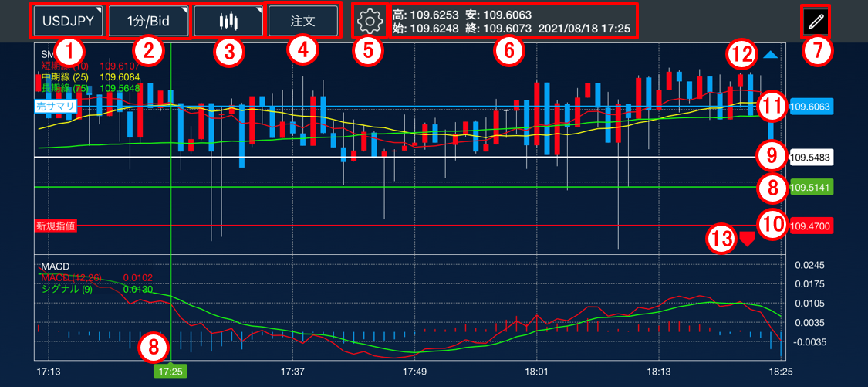Select the 新規指値 order line label

[56, 226]
